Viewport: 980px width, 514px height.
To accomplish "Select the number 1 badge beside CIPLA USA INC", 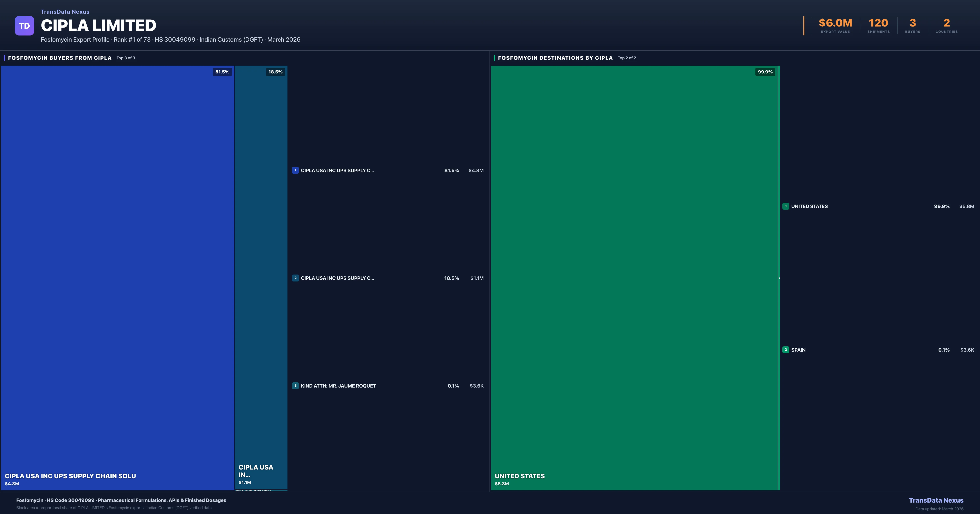I will [296, 170].
